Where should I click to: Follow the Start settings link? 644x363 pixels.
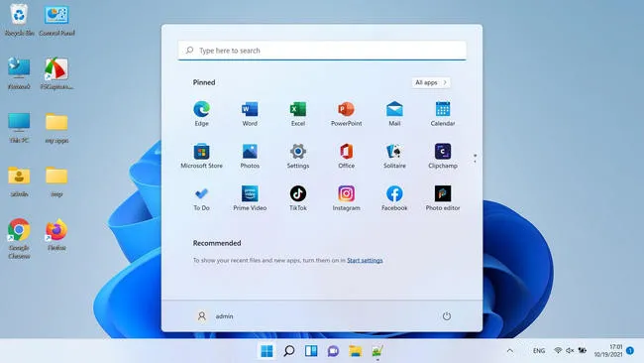[365, 260]
